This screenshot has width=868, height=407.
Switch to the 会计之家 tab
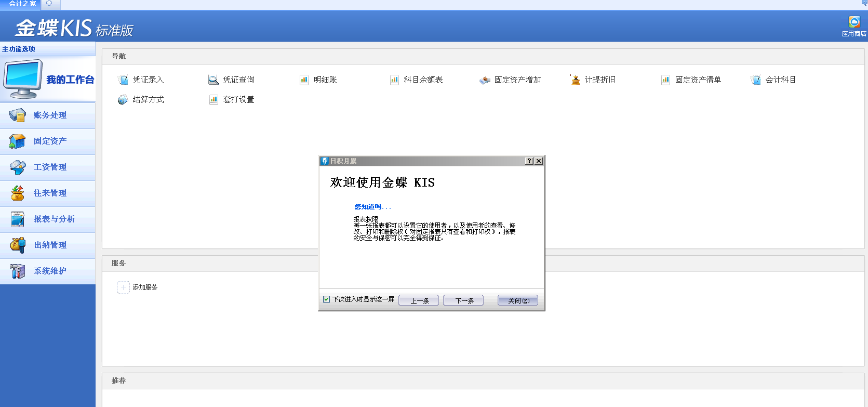[x=22, y=4]
